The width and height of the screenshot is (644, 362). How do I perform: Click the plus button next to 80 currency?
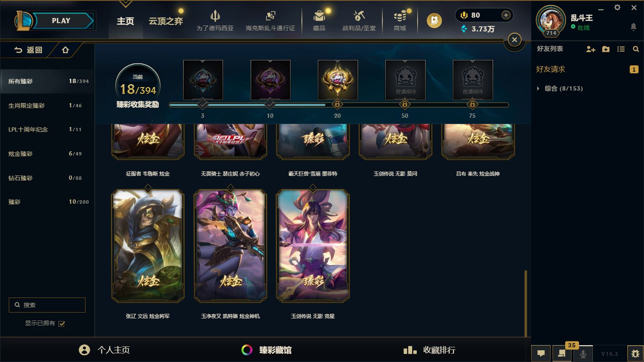point(506,15)
